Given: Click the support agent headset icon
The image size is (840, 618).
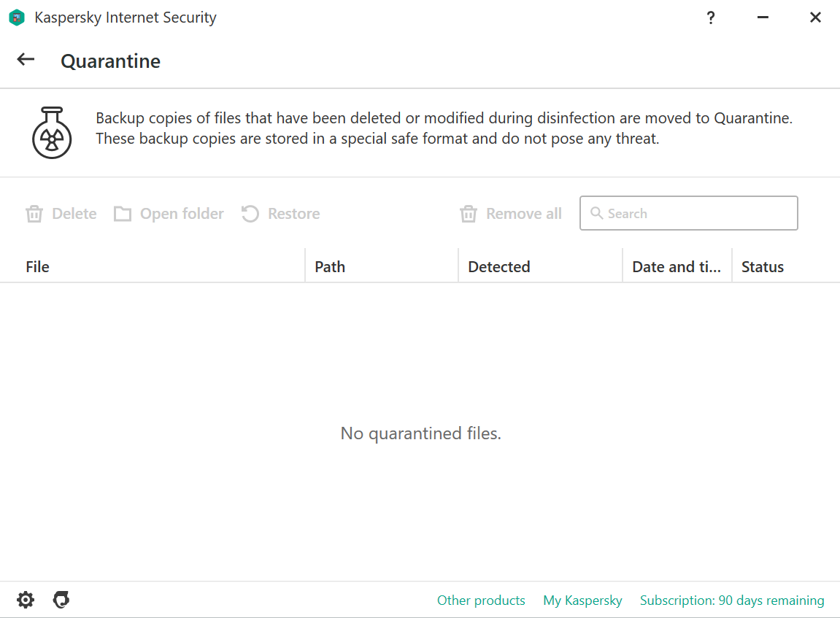Looking at the screenshot, I should (61, 600).
